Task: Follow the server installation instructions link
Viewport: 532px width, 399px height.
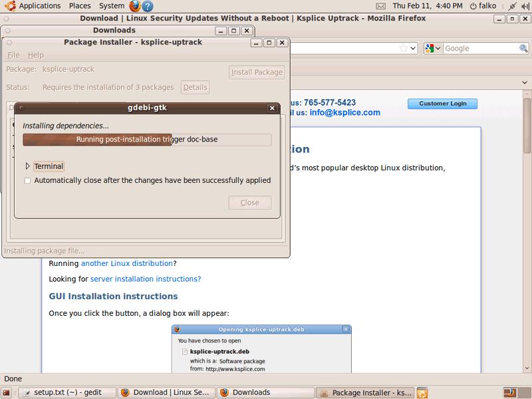Action: tap(146, 279)
